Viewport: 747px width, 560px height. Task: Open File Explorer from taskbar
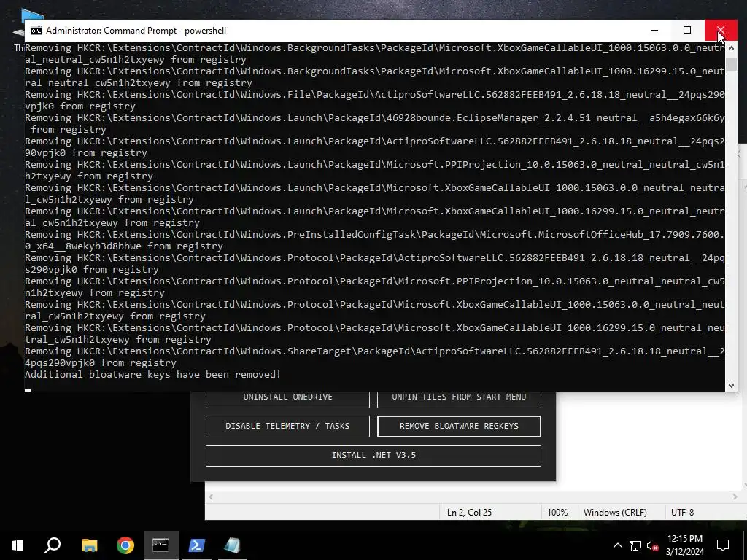point(90,545)
